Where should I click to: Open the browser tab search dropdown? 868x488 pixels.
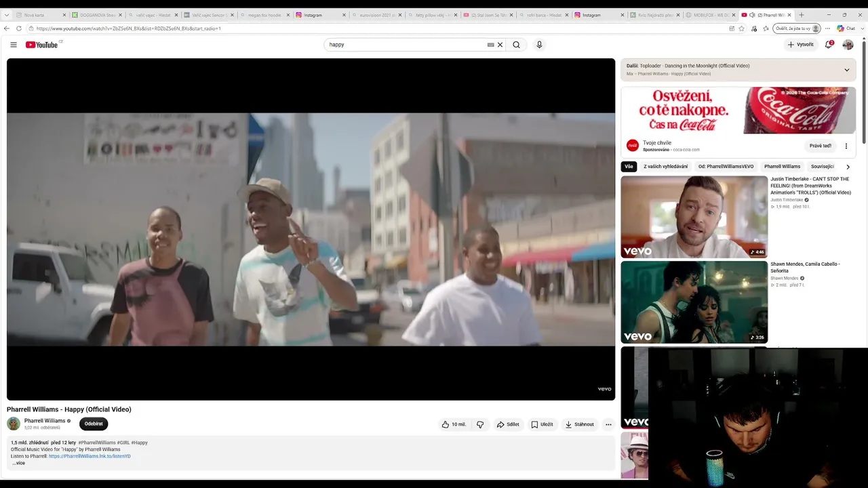point(7,15)
